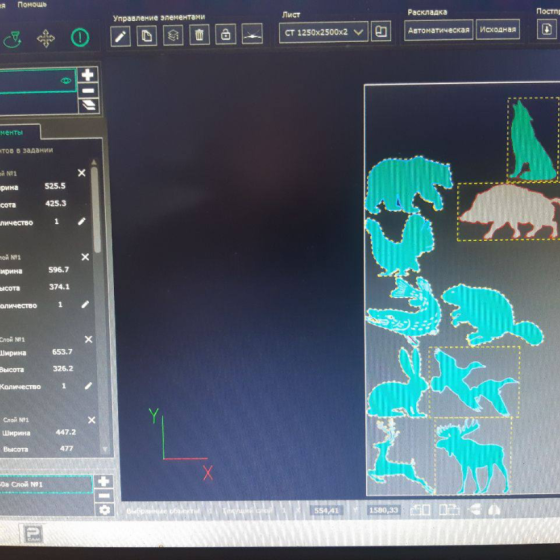Toggle the layer visibility eye icon
The image size is (560, 560).
point(66,81)
